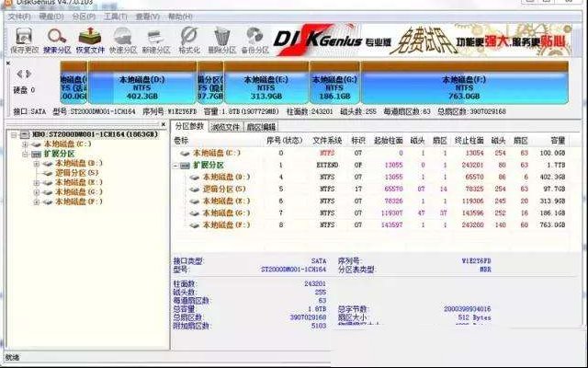588x368 pixels.
Task: Click the New Partition (新建分区) toolbar icon
Action: [x=156, y=40]
